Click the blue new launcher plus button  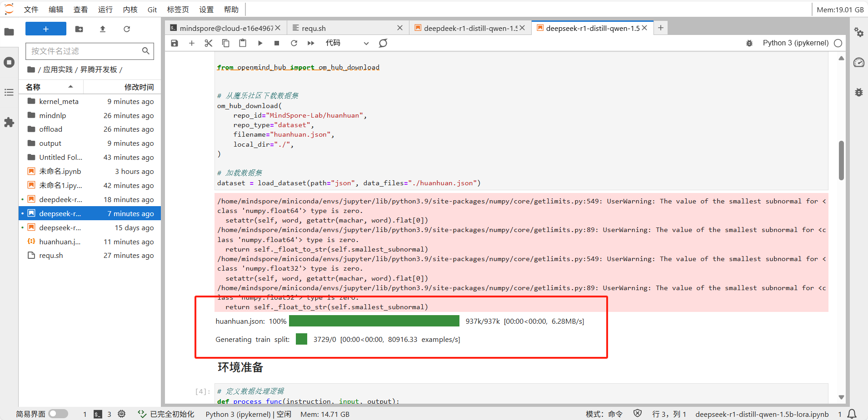46,29
